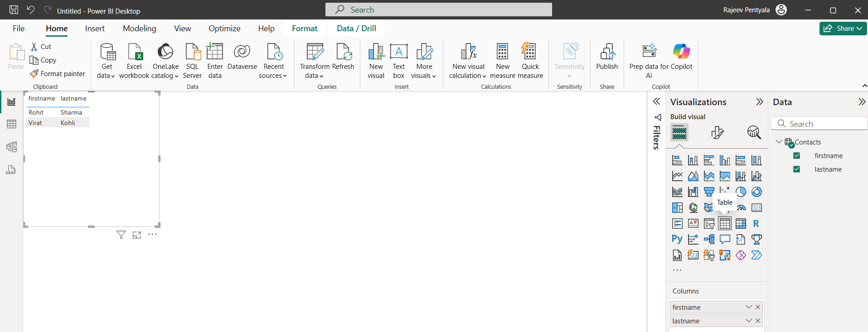Image resolution: width=868 pixels, height=332 pixels.
Task: Select the Python visual icon
Action: tap(677, 239)
